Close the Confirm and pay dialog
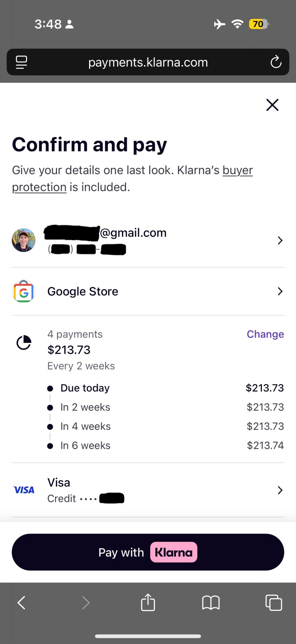The width and height of the screenshot is (296, 644). [x=272, y=105]
